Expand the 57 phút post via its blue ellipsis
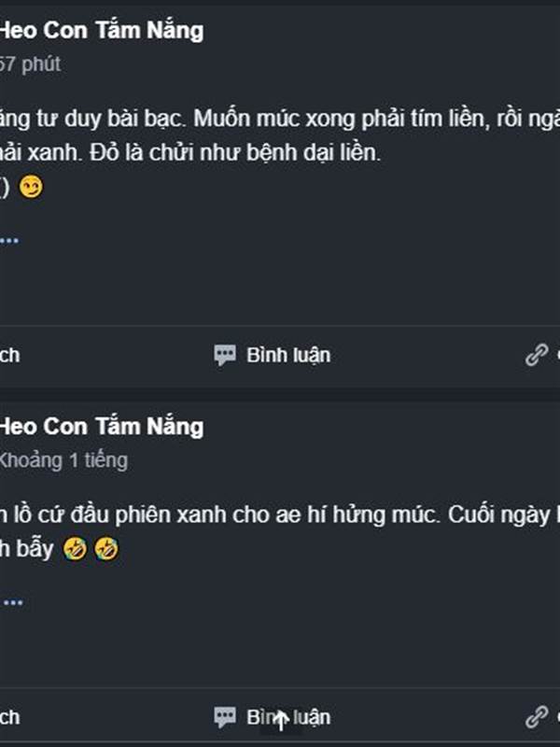560x747 pixels. point(9,241)
